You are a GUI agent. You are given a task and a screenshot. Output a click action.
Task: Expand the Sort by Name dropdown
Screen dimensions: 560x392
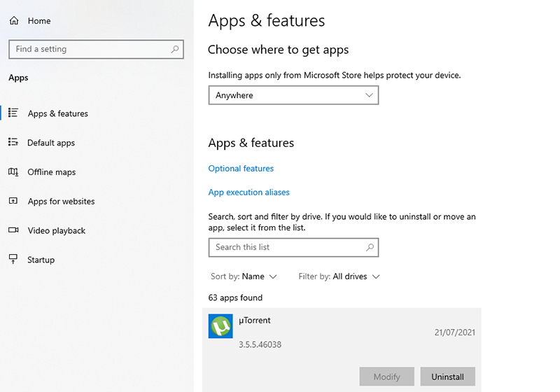click(x=244, y=276)
